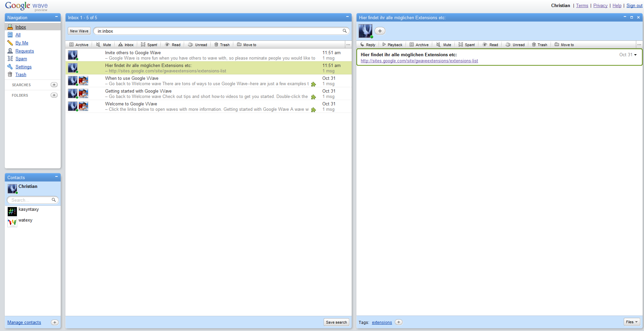Minimize the Contacts panel
This screenshot has width=644, height=331.
(56, 177)
